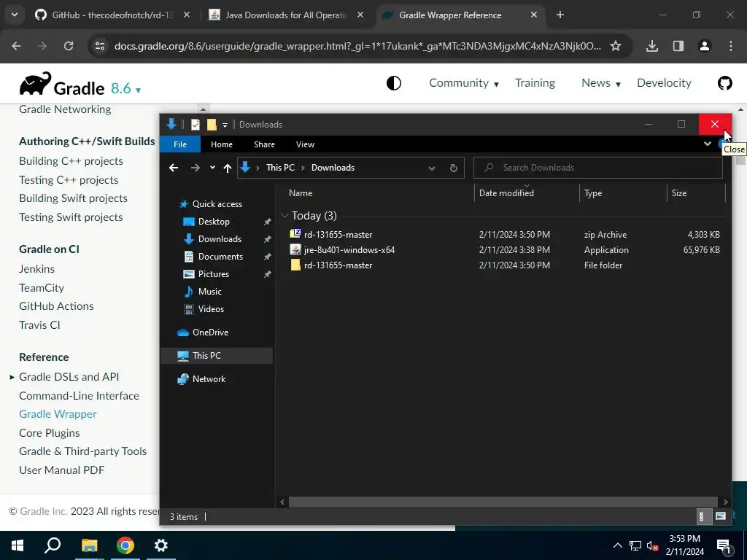Click the Explorer horizontal scrollbar
This screenshot has width=747, height=560.
pos(503,502)
